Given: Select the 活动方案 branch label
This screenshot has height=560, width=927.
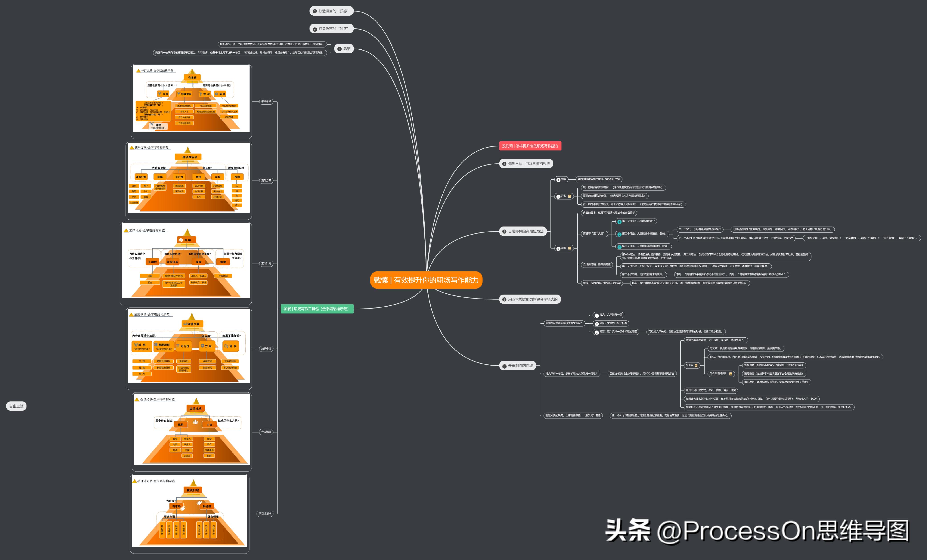Looking at the screenshot, I should pos(266,180).
